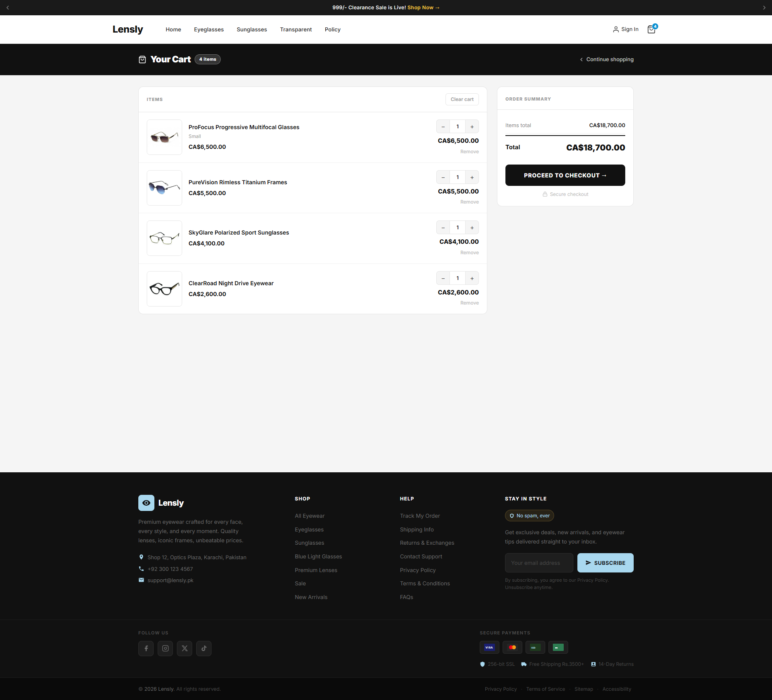Click Shop Now in the announcement bar

coord(423,8)
